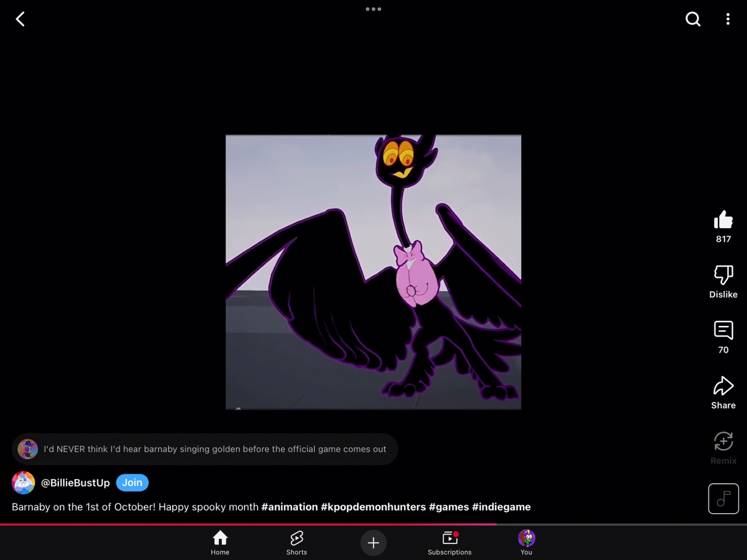Viewport: 747px width, 560px height.
Task: Switch to the Shorts tab
Action: pos(297,542)
